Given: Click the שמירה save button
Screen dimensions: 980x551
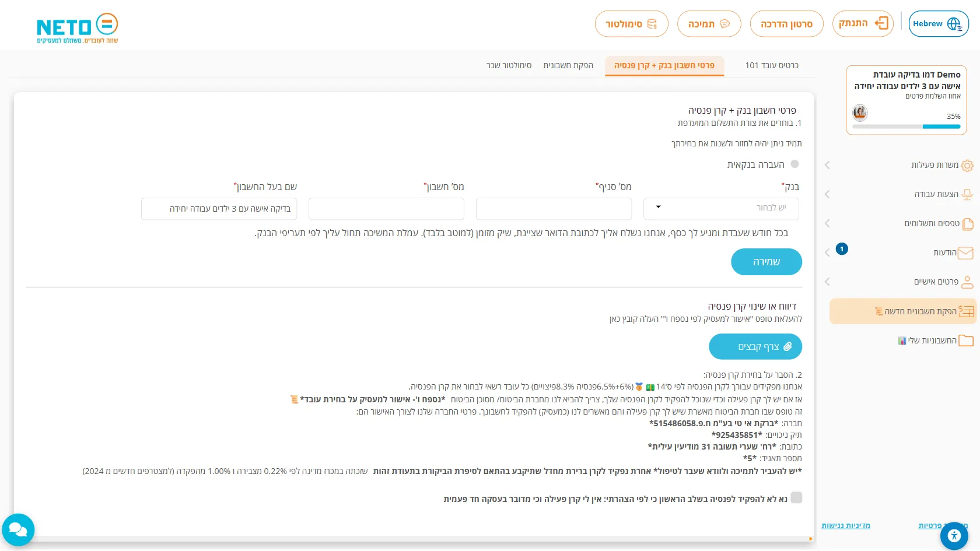Looking at the screenshot, I should [766, 262].
